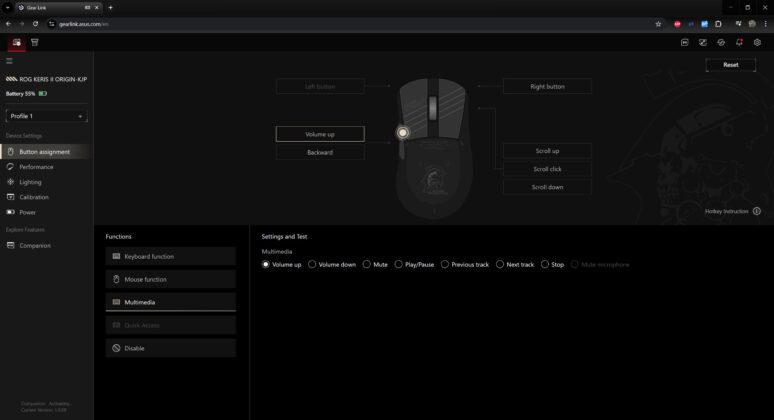Open the Profile 1 dropdown
Image resolution: width=774 pixels, height=420 pixels.
tap(46, 116)
